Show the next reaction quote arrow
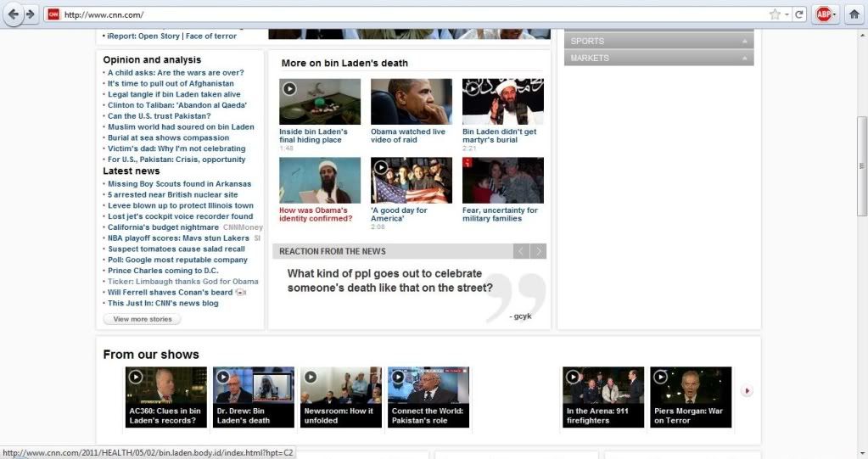The height and width of the screenshot is (459, 868). [538, 251]
